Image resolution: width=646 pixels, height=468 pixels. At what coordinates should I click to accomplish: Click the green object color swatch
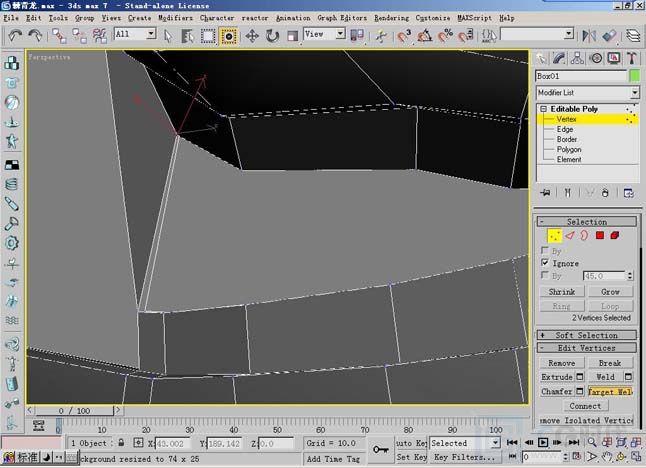tap(635, 76)
